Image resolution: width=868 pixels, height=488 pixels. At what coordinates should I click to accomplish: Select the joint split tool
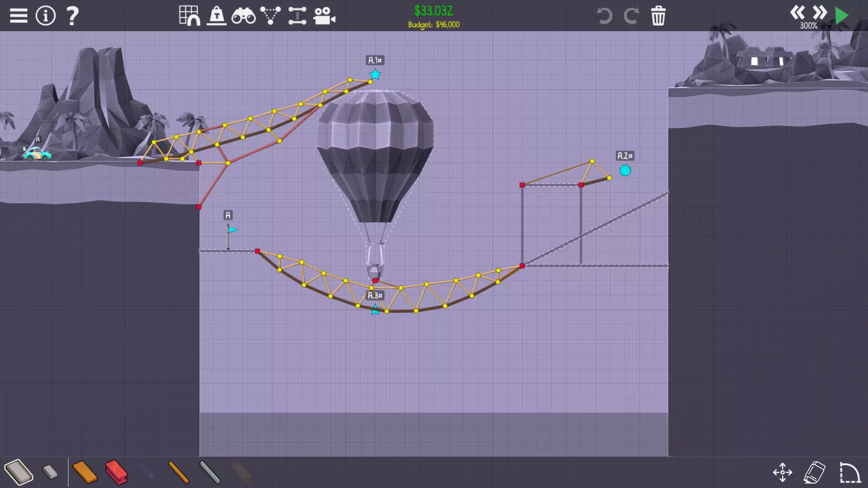click(x=297, y=16)
